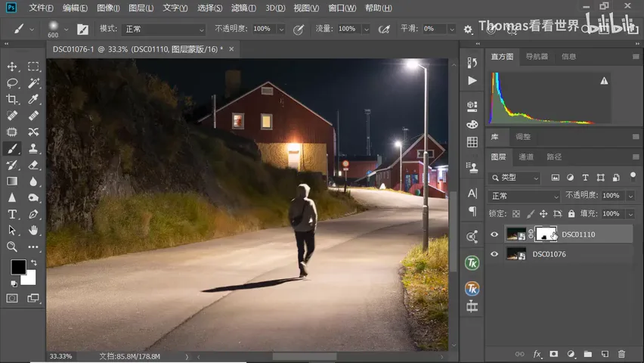Screen dimensions: 644x363
Task: Switch to the 导航器 (Navigator) tab
Action: [x=537, y=56]
